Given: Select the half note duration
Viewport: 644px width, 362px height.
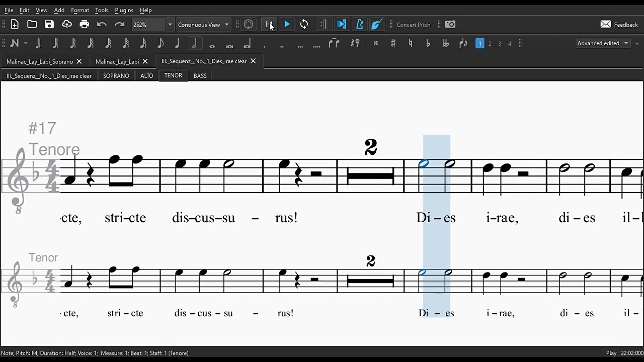Looking at the screenshot, I should (x=194, y=43).
